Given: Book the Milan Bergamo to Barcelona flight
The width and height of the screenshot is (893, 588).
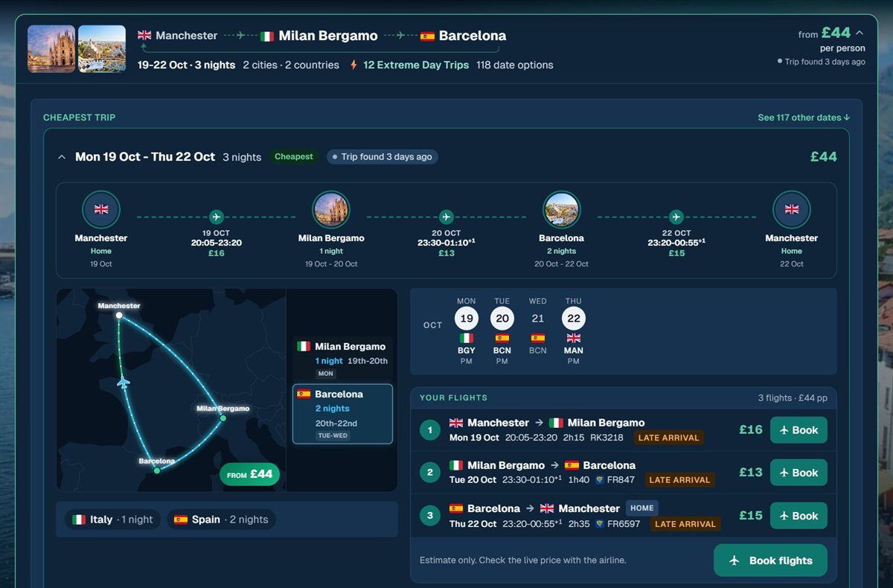Looking at the screenshot, I should pyautogui.click(x=798, y=473).
